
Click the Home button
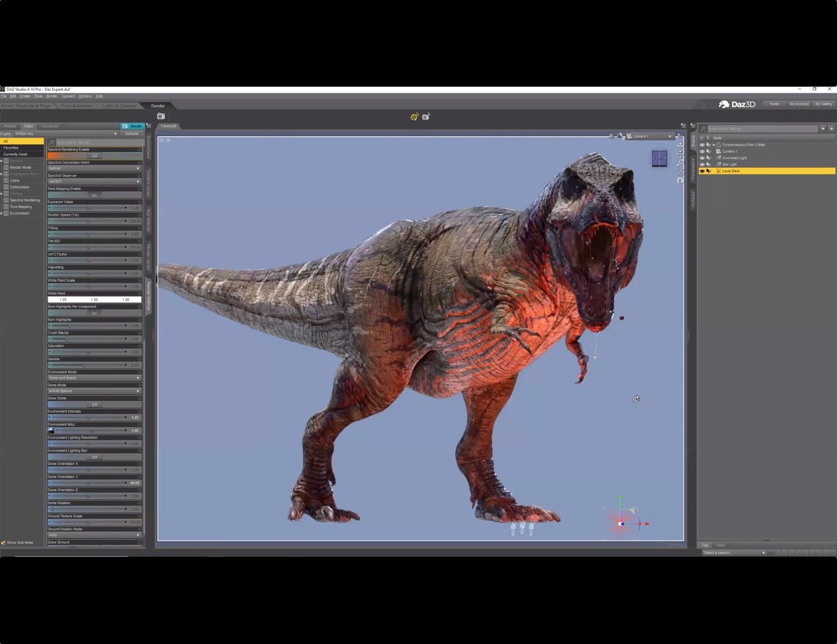tap(775, 104)
